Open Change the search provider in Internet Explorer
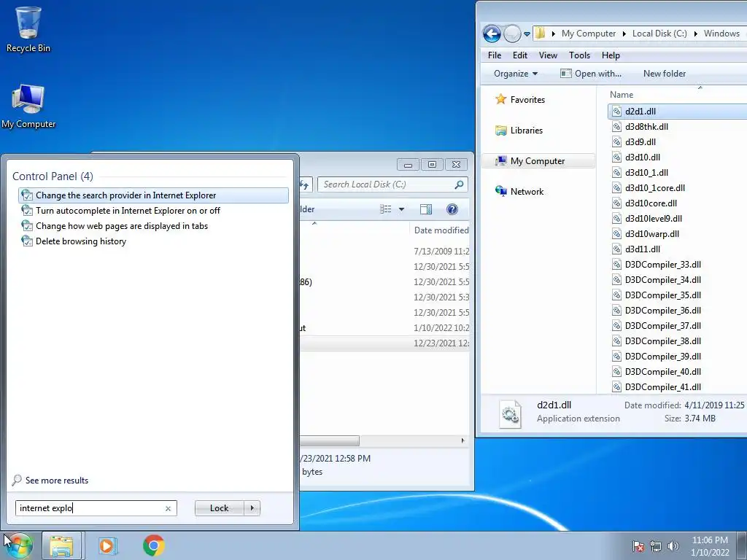The width and height of the screenshot is (747, 560). pos(153,195)
